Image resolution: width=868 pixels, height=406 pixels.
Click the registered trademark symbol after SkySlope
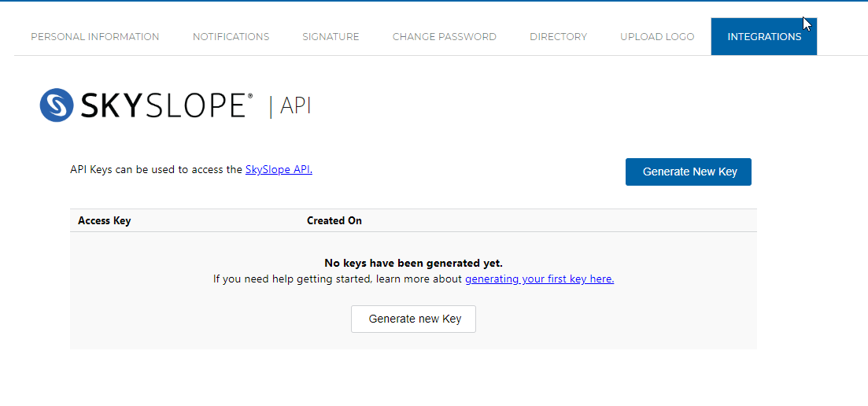(x=251, y=96)
